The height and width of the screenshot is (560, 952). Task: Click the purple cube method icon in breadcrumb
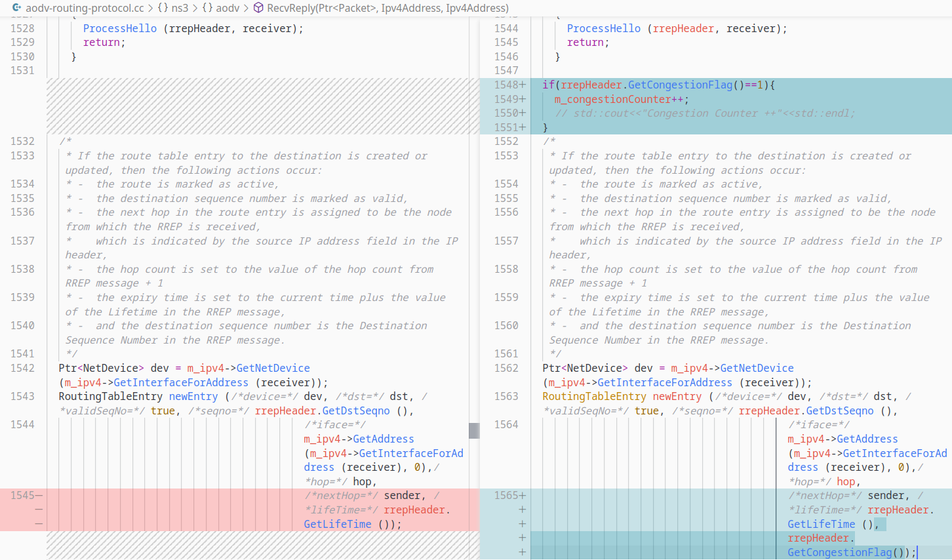[258, 8]
